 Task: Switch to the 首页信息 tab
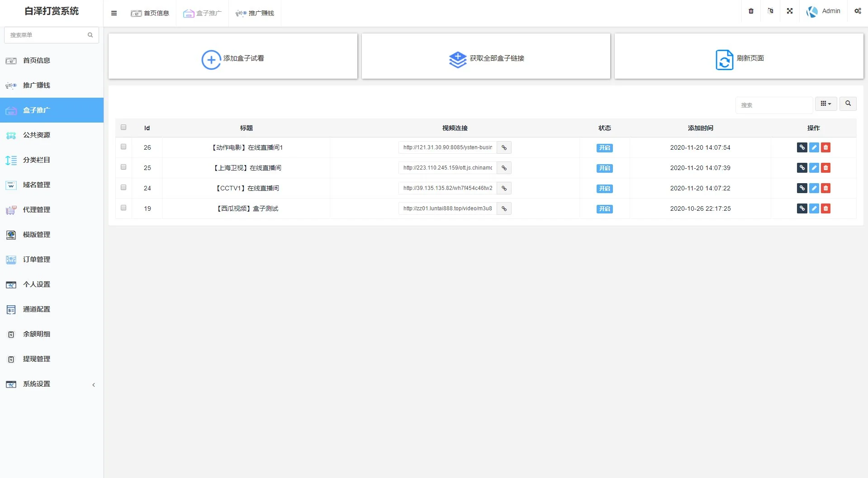click(150, 13)
